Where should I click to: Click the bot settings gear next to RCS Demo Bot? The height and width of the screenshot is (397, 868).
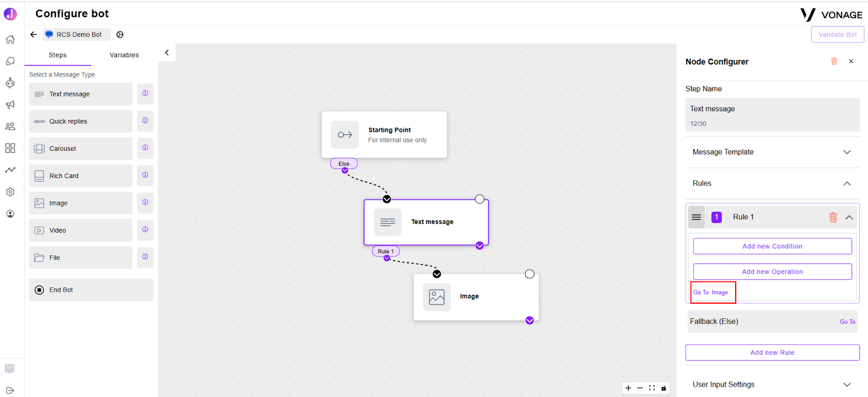pos(120,35)
